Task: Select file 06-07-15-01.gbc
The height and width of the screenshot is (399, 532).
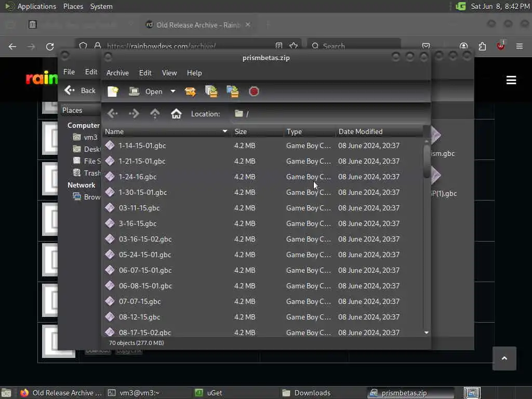Action: tap(263, 270)
